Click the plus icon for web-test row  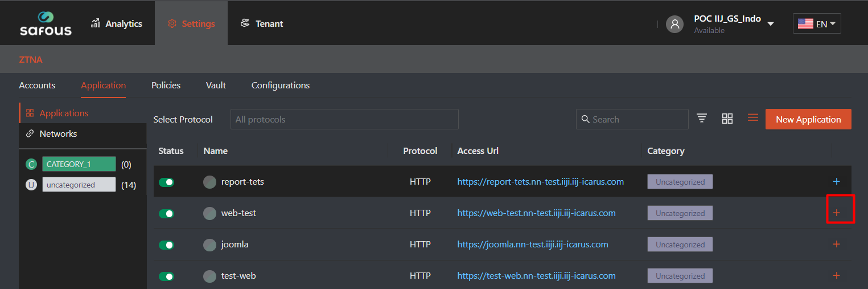836,213
